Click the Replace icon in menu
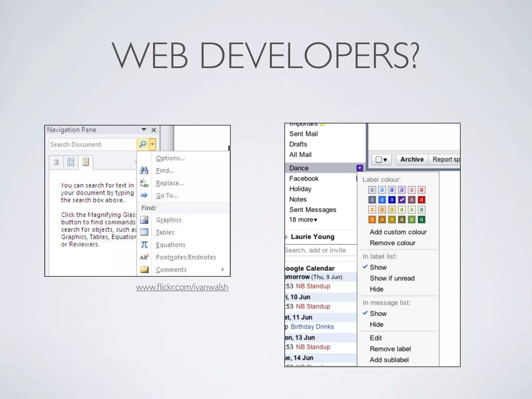 (144, 183)
